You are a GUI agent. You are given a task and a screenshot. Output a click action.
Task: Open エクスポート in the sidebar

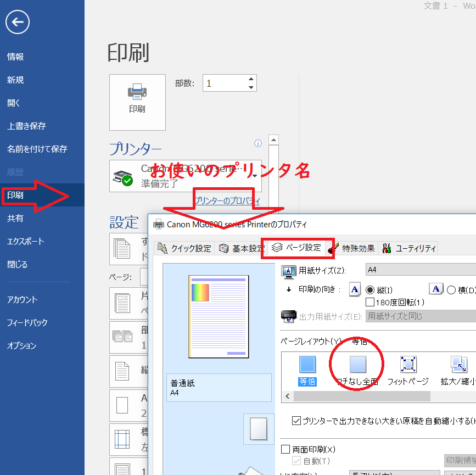(25, 241)
